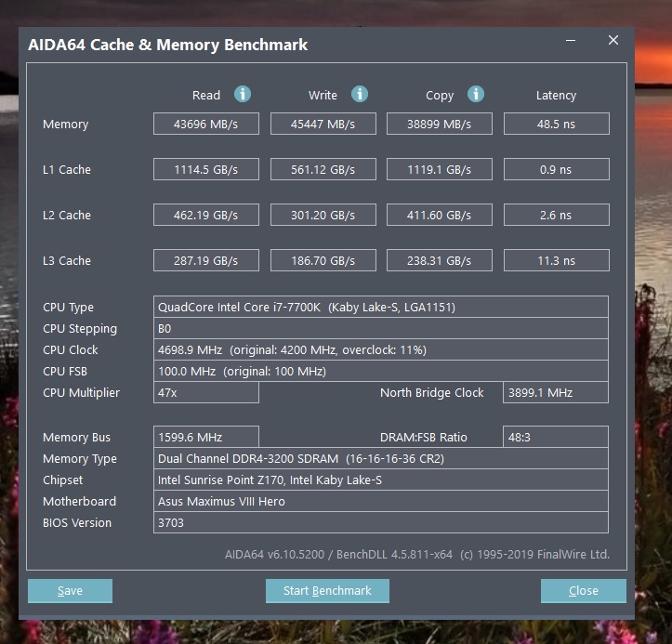Screen dimensions: 672x644
Task: Click the Latency column header
Action: tap(556, 96)
